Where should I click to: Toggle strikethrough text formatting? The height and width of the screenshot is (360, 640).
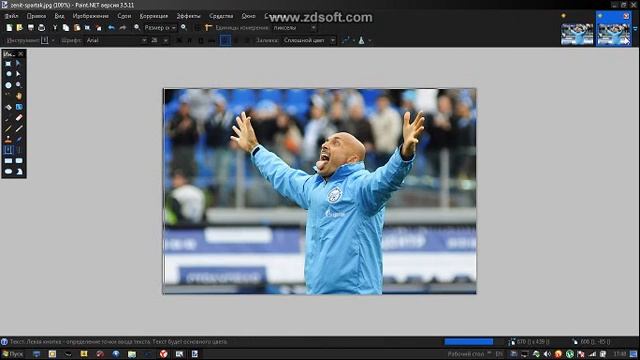point(212,40)
